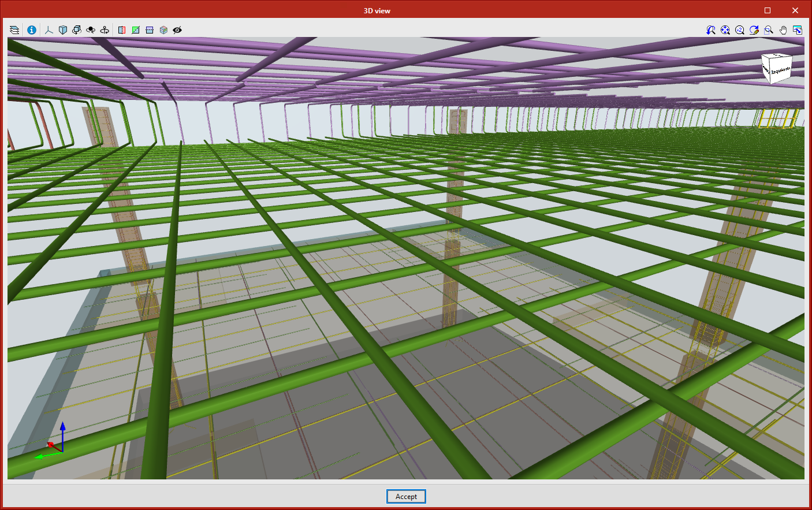Select the three-axis view icon
The width and height of the screenshot is (812, 510).
[49, 30]
